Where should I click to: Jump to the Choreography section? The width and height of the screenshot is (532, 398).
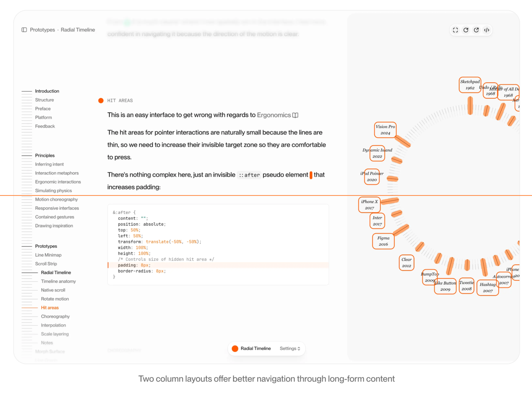55,317
